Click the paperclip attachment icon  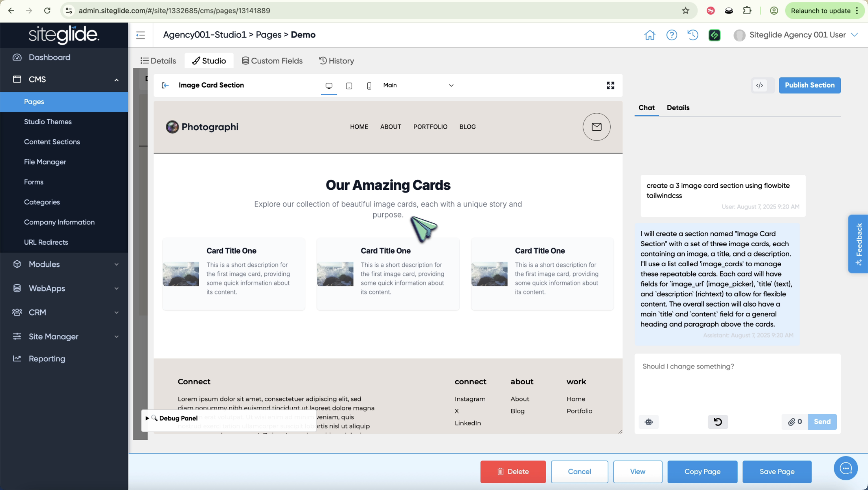click(791, 422)
